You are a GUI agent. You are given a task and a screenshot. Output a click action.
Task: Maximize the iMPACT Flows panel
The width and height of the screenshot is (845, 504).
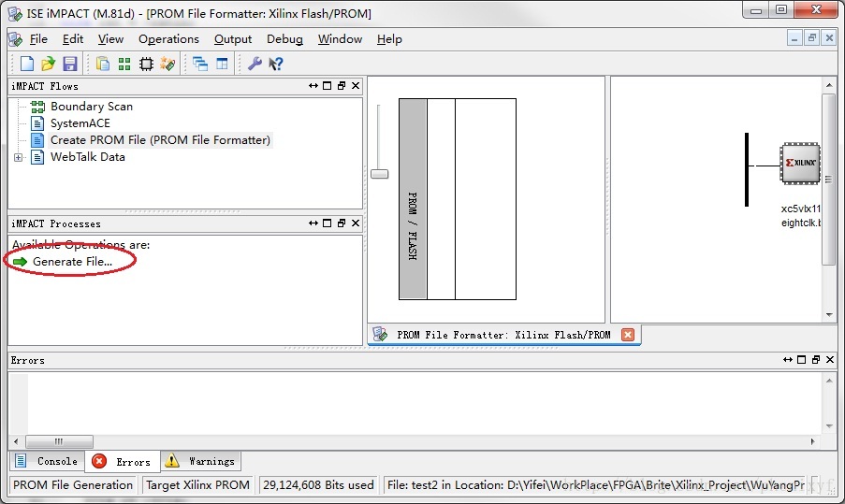(x=328, y=86)
